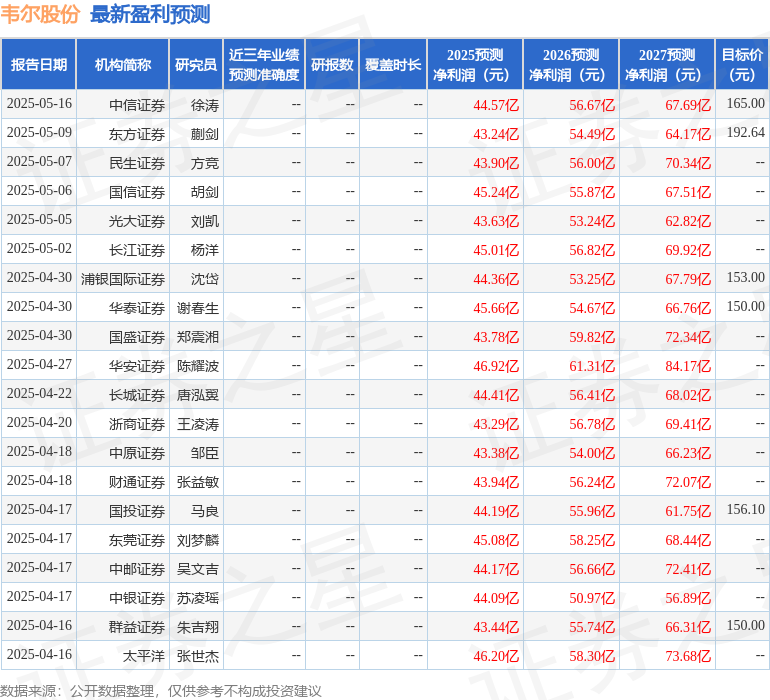Click researcher name 谢春生
This screenshot has height=700, width=770.
[x=198, y=308]
